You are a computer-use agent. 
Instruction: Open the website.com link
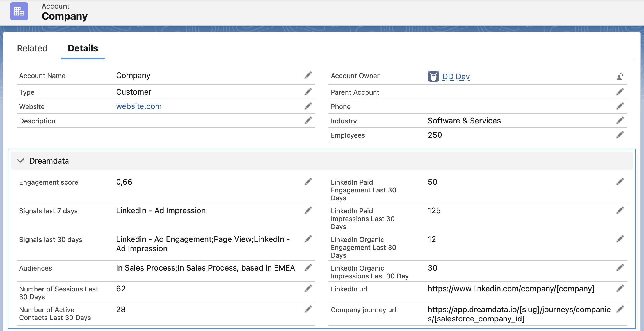139,106
